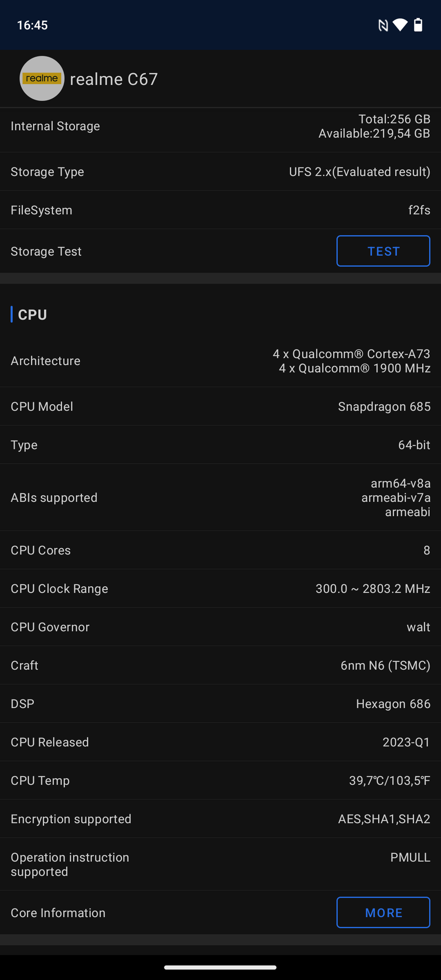Tap the CPU Governor walt row
The width and height of the screenshot is (441, 980).
pyautogui.click(x=220, y=627)
